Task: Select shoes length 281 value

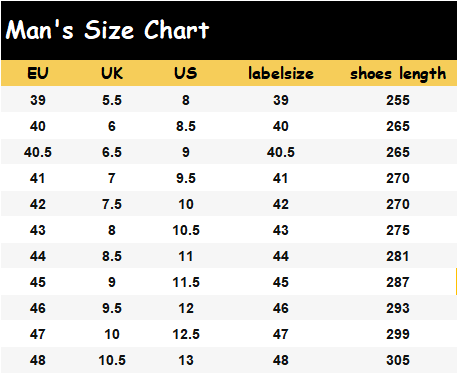Action: pos(398,256)
